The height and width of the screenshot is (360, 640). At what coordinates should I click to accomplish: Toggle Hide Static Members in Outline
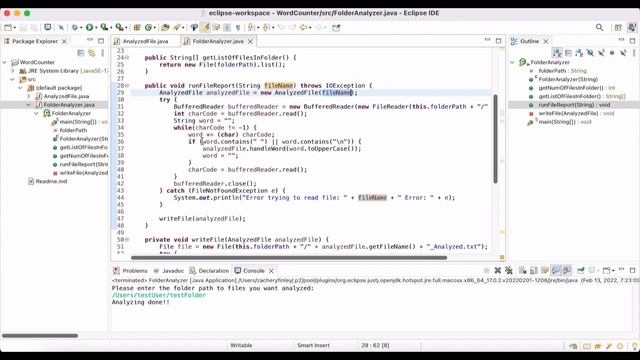(601, 53)
